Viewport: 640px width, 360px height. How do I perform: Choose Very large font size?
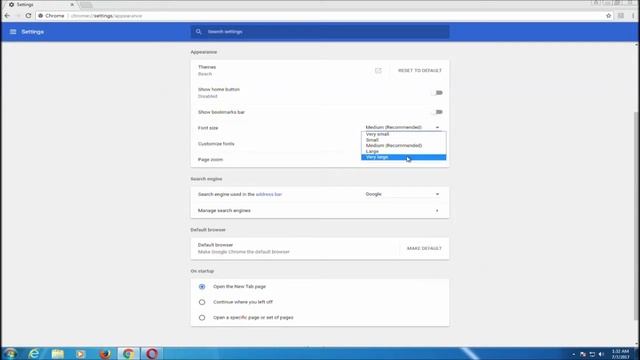point(404,157)
